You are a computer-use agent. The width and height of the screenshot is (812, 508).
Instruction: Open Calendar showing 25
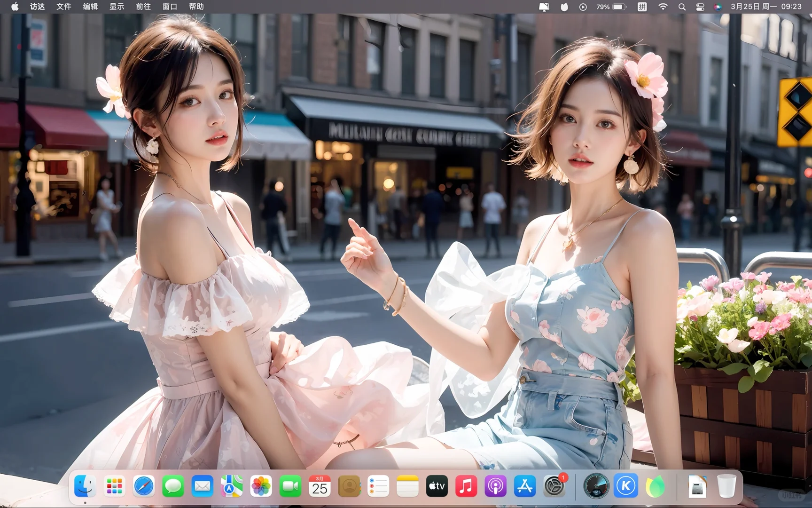point(320,486)
